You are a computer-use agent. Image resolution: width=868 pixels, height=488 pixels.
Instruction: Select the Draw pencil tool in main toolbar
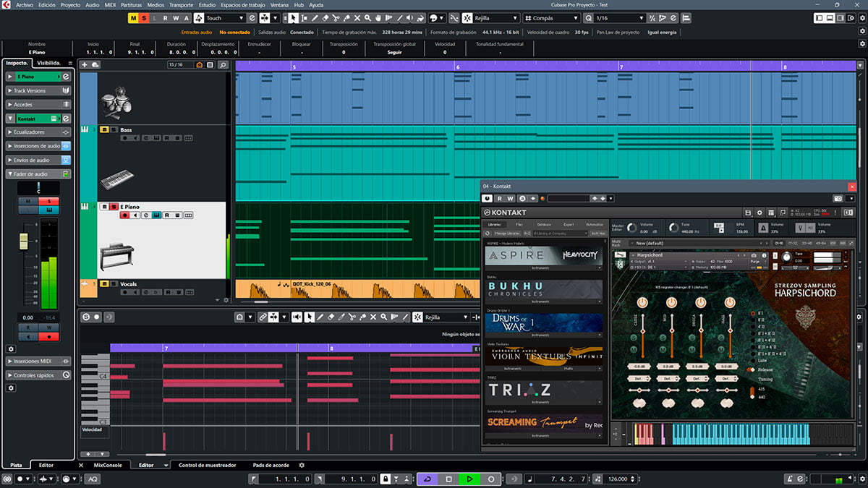click(x=315, y=17)
